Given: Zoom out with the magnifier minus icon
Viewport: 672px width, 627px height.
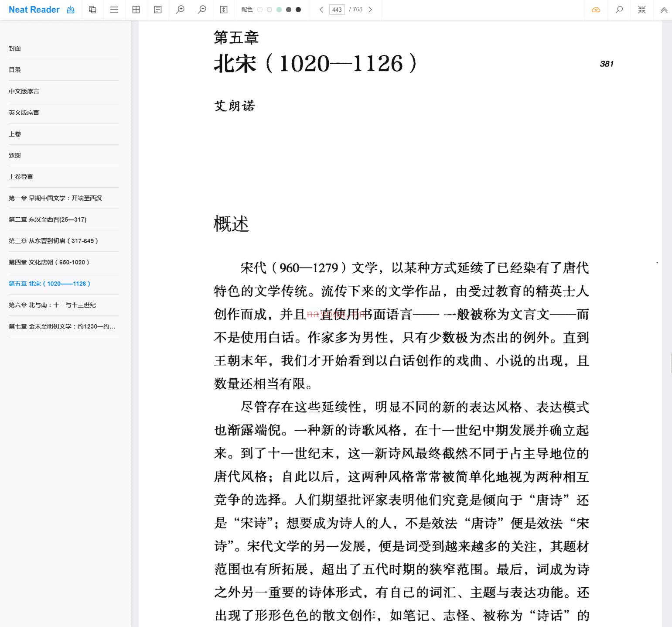Looking at the screenshot, I should (202, 10).
